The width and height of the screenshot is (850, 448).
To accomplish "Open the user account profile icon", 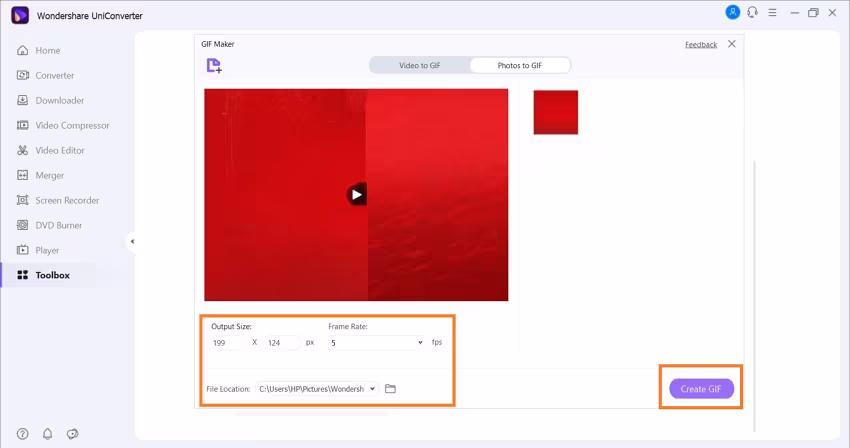I will point(732,12).
